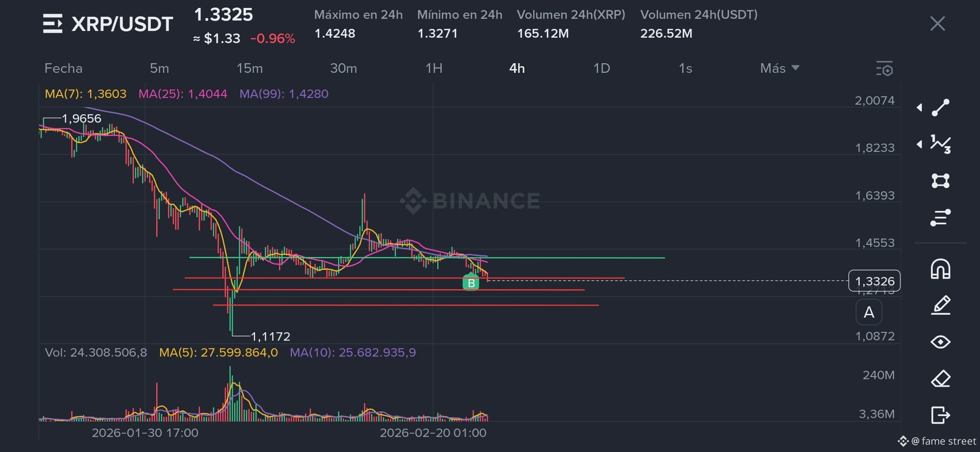980x452 pixels.
Task: Open chart settings icon next to Más
Action: pos(885,69)
